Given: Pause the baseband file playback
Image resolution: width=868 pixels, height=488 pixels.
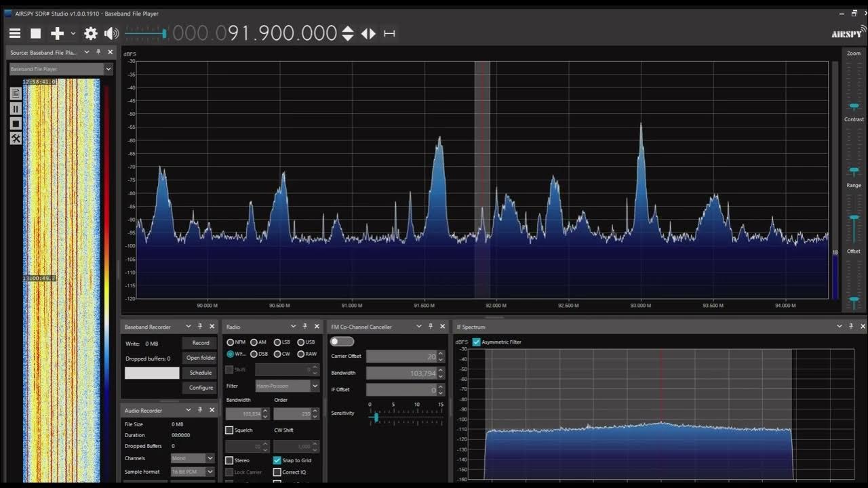Looking at the screenshot, I should click(x=16, y=108).
